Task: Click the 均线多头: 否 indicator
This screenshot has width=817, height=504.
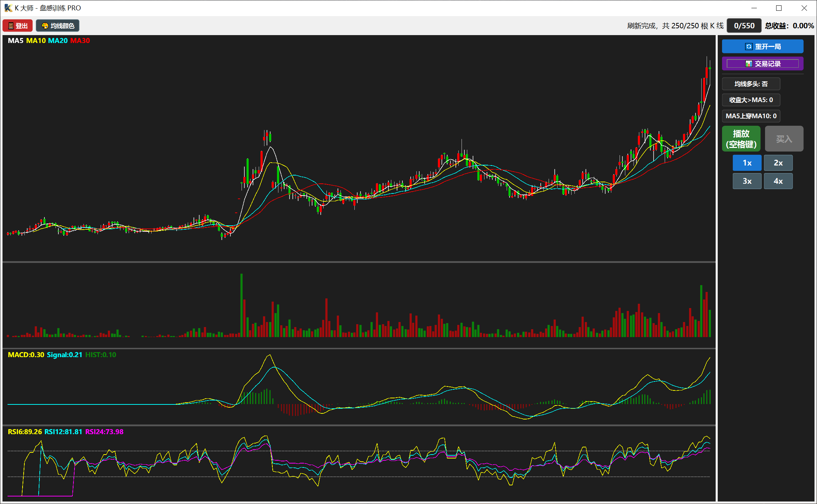Action: click(751, 84)
